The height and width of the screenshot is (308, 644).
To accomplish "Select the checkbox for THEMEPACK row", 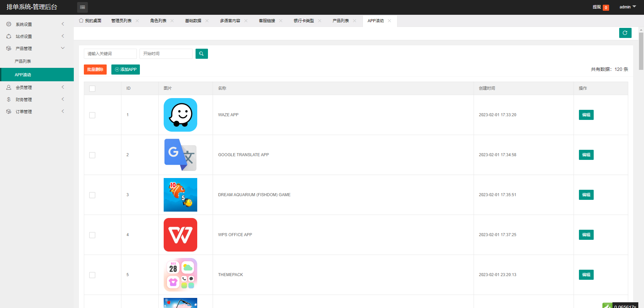I will (x=92, y=275).
